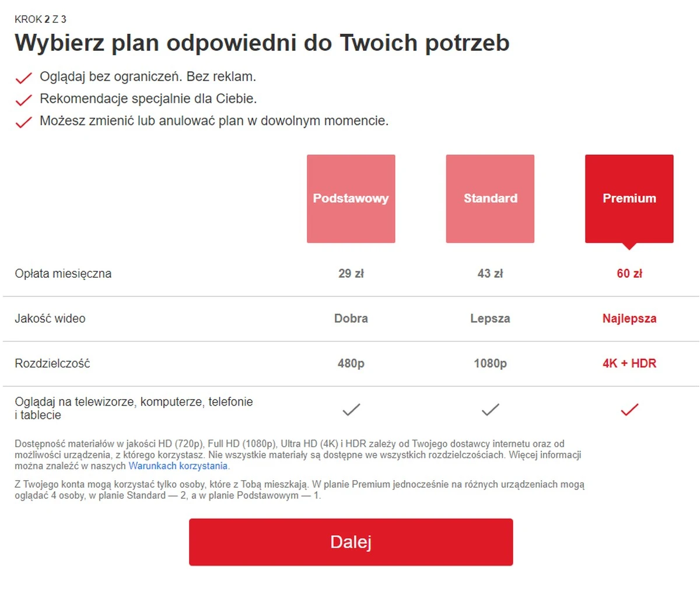
Task: Click the 60 zł Premium price
Action: point(629,274)
